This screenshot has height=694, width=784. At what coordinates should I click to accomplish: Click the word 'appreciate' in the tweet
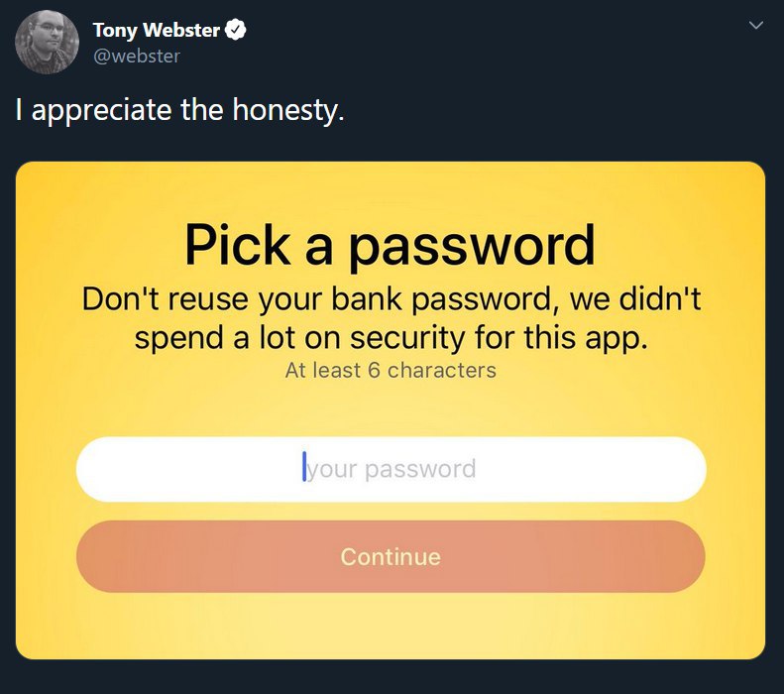[101, 111]
